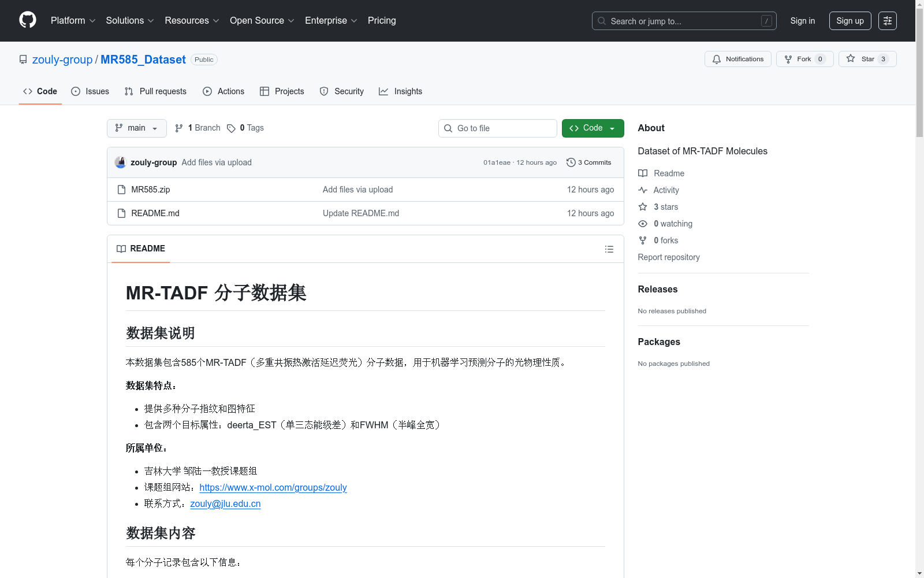Open the latest commit message Add files via upload
This screenshot has width=924, height=578.
(x=217, y=162)
